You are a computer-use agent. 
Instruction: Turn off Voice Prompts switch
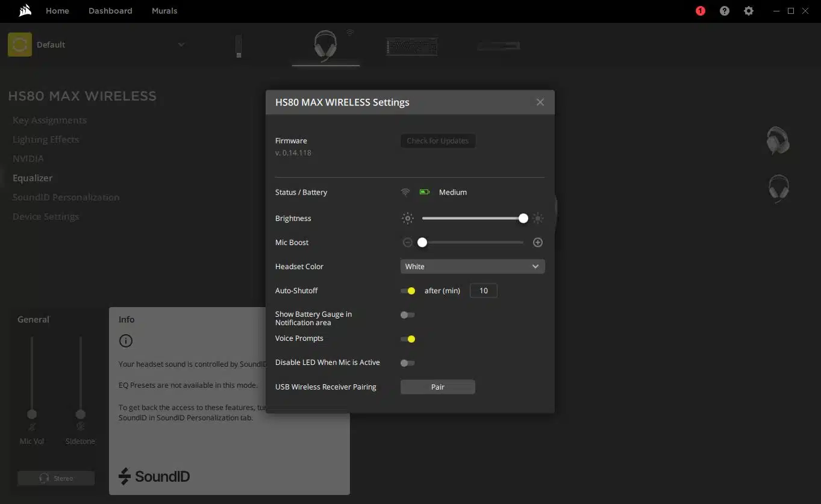(408, 339)
